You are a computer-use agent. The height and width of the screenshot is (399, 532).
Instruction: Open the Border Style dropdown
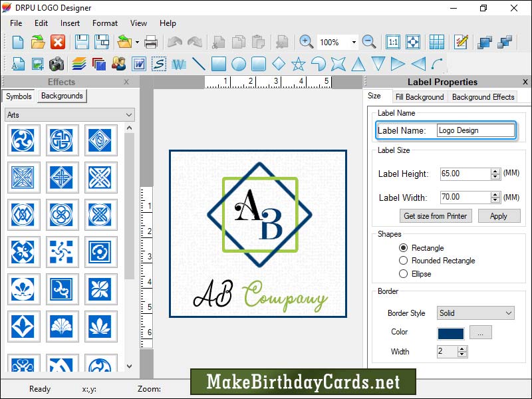pyautogui.click(x=475, y=313)
